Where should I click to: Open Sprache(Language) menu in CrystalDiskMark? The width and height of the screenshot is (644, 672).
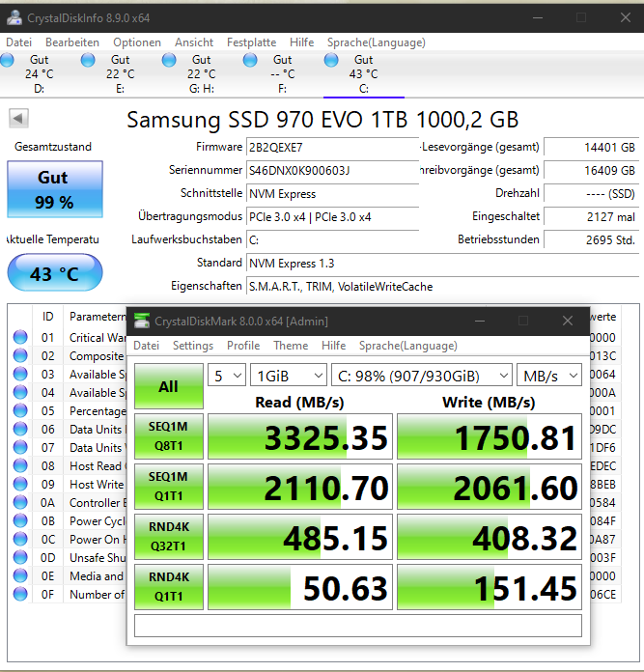[x=407, y=346]
